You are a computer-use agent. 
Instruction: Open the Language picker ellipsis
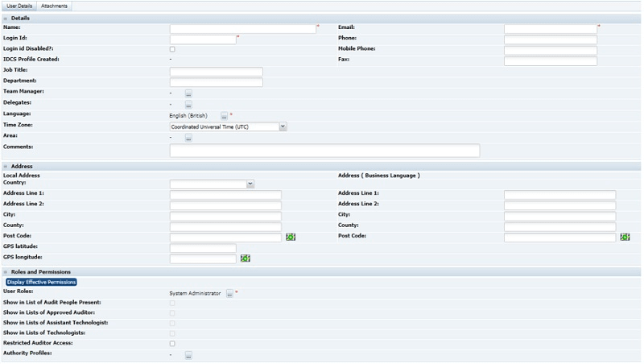click(x=225, y=116)
